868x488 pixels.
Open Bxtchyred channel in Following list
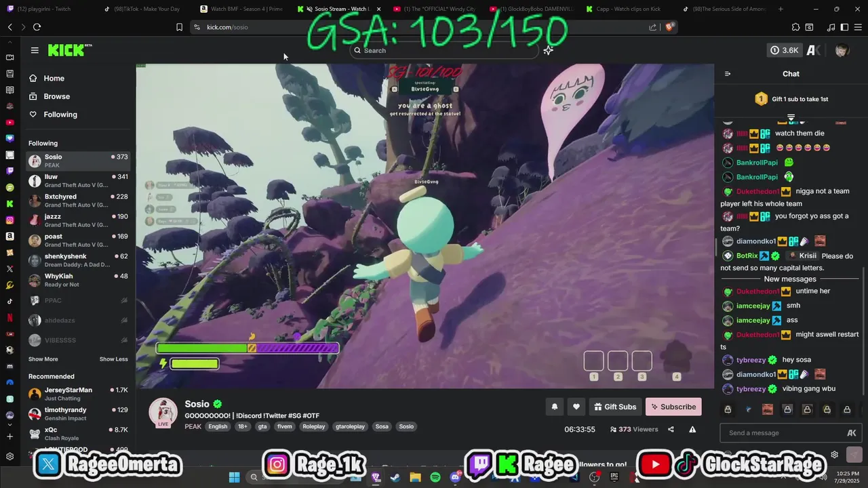pos(78,201)
